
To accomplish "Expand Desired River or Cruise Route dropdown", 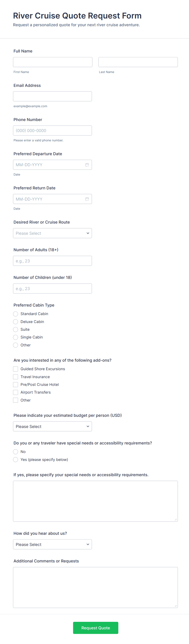I will pos(52,233).
